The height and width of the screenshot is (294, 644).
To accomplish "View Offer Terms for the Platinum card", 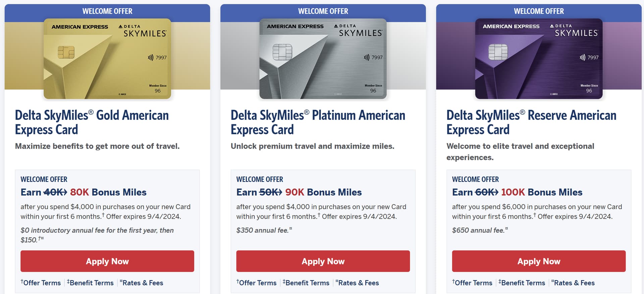I will [257, 283].
